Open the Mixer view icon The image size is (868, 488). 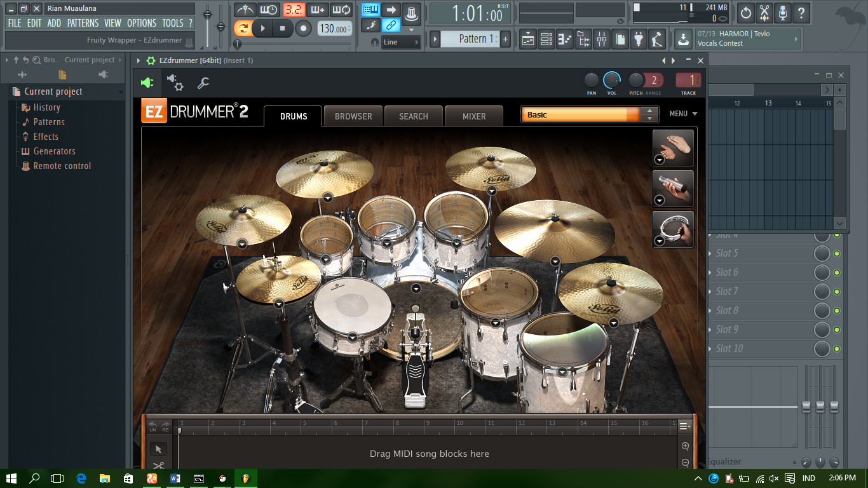[602, 39]
